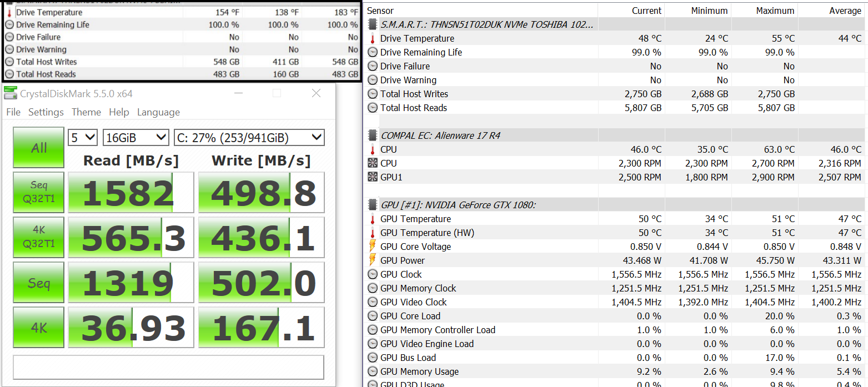Open the test size dropdown showing 16GiB
This screenshot has height=387, width=868.
coord(136,138)
